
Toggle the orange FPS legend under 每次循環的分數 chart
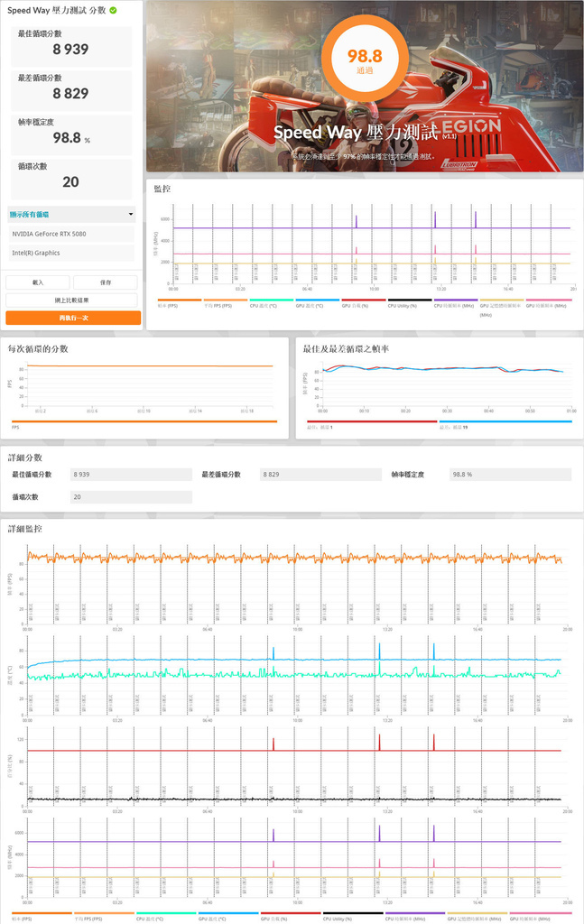point(144,424)
